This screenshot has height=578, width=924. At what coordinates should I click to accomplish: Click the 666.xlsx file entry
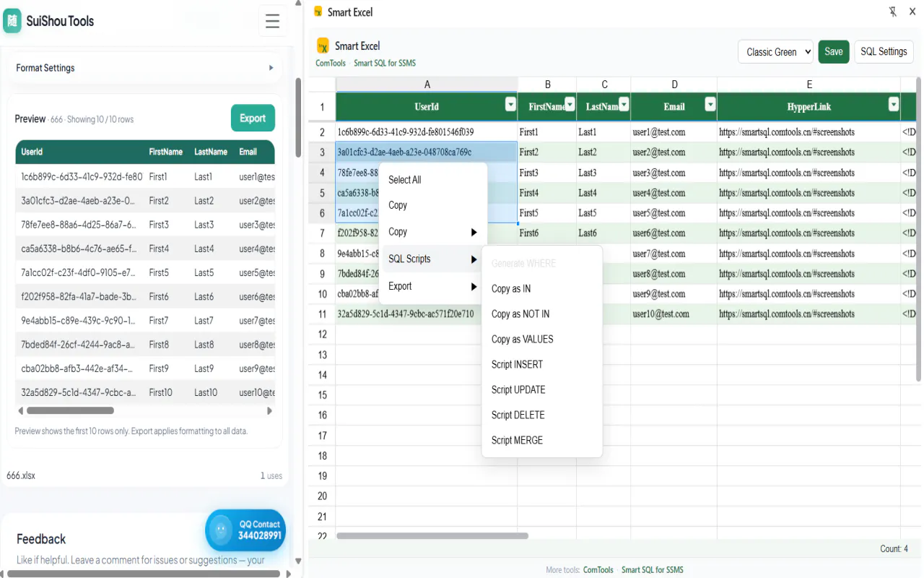21,475
